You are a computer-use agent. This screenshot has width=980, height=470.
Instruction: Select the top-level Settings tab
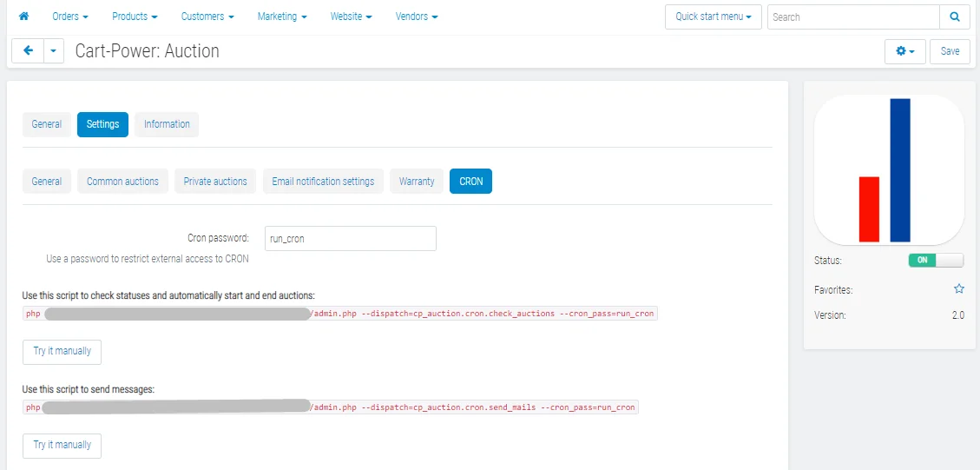coord(103,124)
